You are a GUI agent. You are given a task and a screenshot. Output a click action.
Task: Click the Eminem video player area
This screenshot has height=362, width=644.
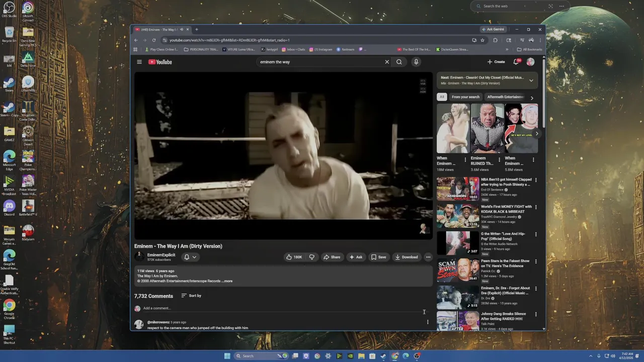(x=283, y=156)
